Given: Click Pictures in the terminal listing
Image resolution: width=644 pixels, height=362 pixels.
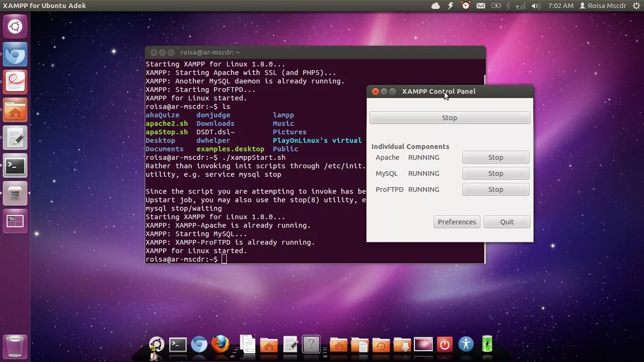Looking at the screenshot, I should coord(290,132).
